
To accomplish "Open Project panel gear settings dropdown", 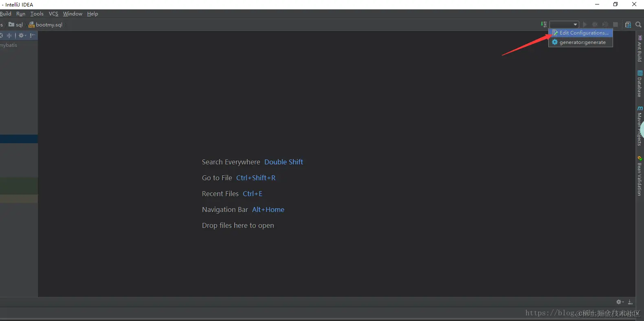I will [22, 35].
